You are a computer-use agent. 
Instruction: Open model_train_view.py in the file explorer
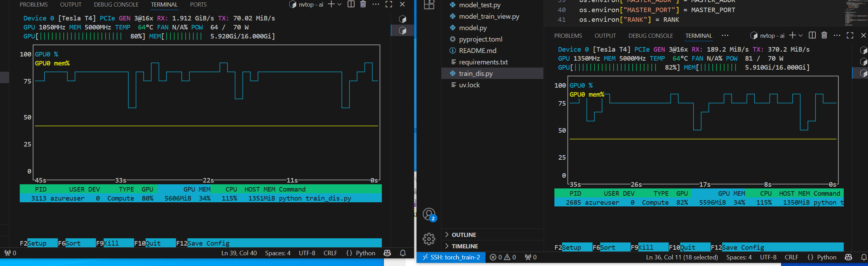489,16
